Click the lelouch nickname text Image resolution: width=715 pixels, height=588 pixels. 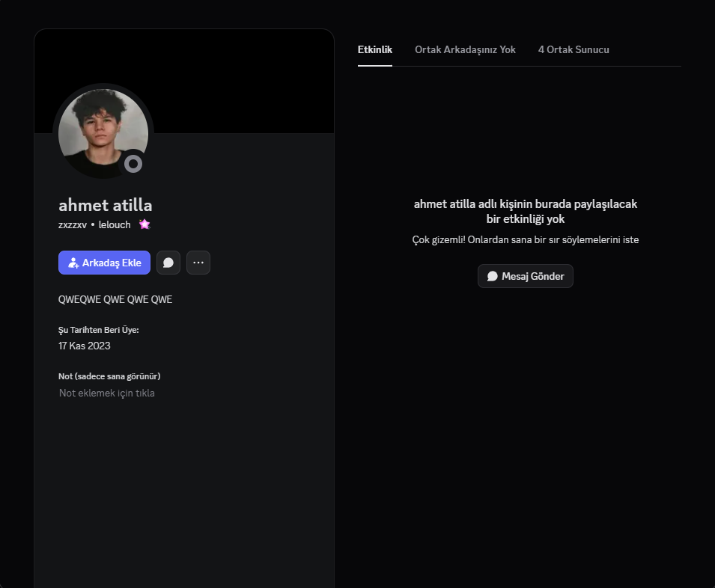(x=115, y=224)
